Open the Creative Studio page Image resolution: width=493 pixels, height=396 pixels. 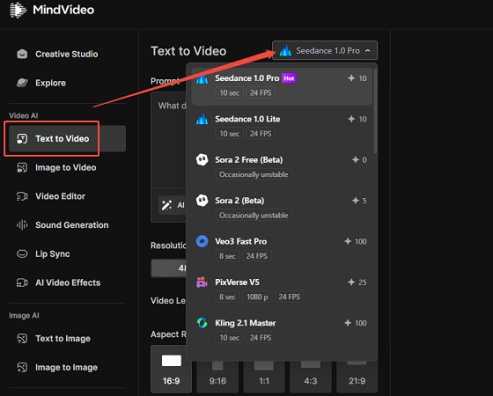point(67,54)
